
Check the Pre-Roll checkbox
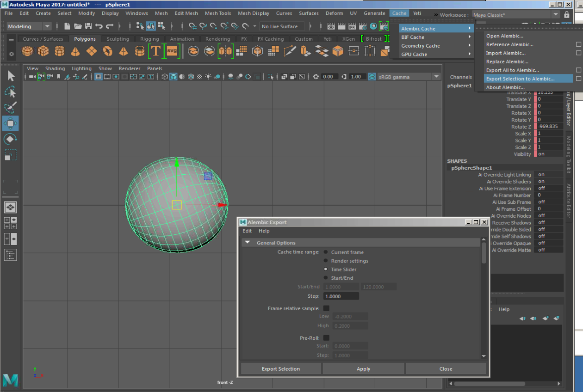326,338
